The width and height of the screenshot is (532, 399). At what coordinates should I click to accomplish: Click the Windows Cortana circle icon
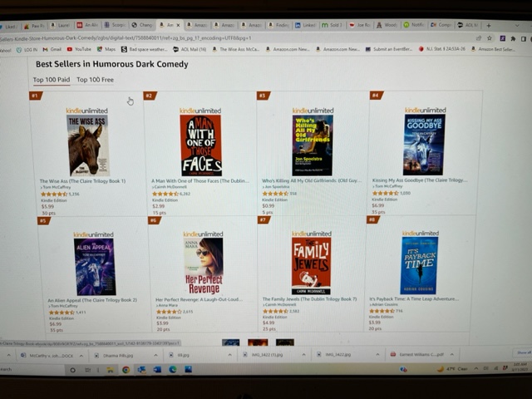(72, 370)
